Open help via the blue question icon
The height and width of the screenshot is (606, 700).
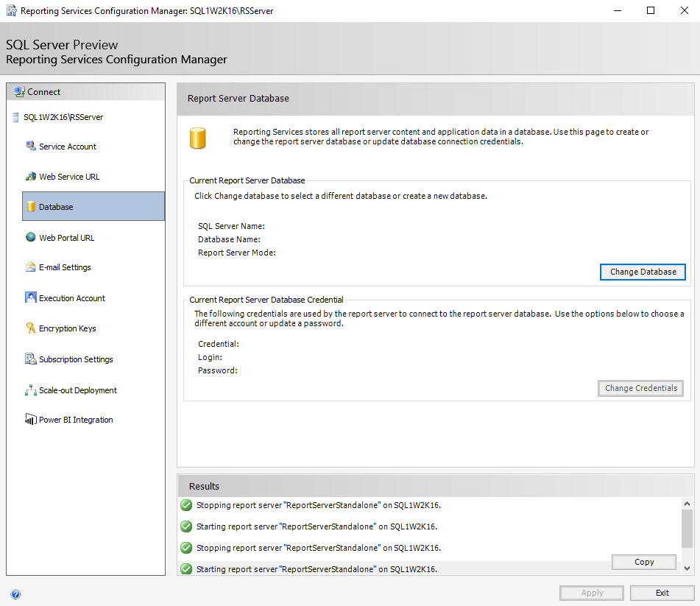[x=15, y=594]
